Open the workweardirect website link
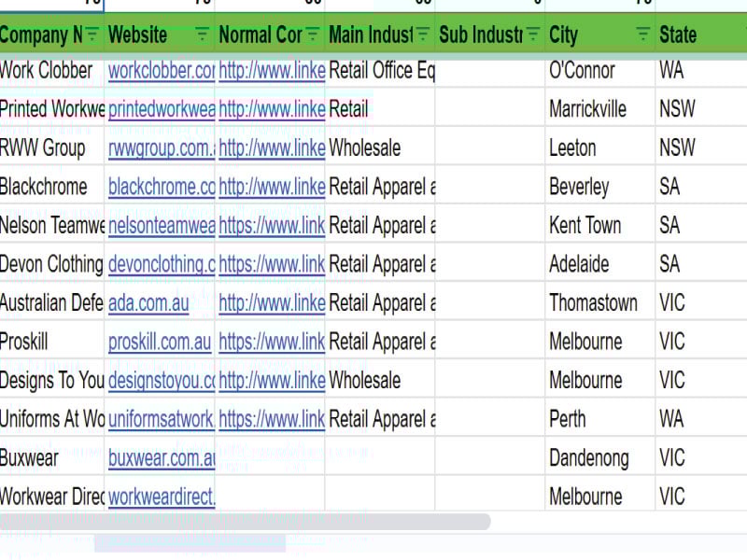The image size is (747, 560). (x=162, y=497)
